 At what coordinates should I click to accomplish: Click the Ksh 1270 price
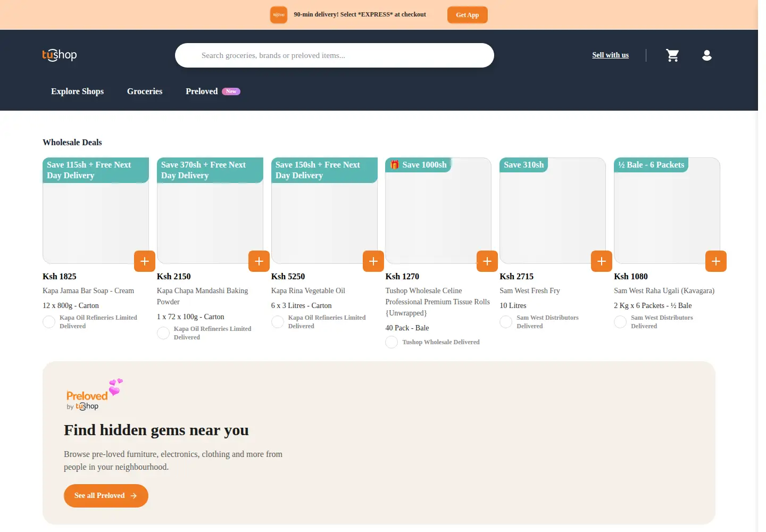pyautogui.click(x=402, y=277)
